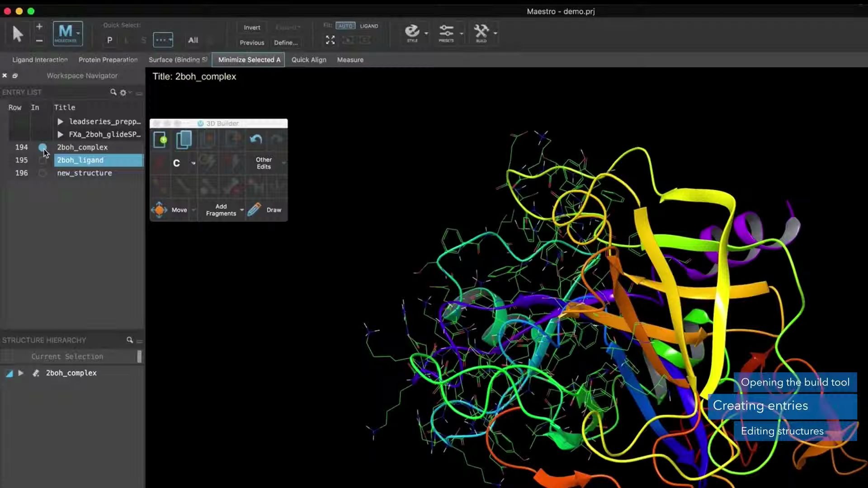The image size is (868, 488).
Task: Click the Undo arrow in 3D Builder
Action: click(256, 139)
